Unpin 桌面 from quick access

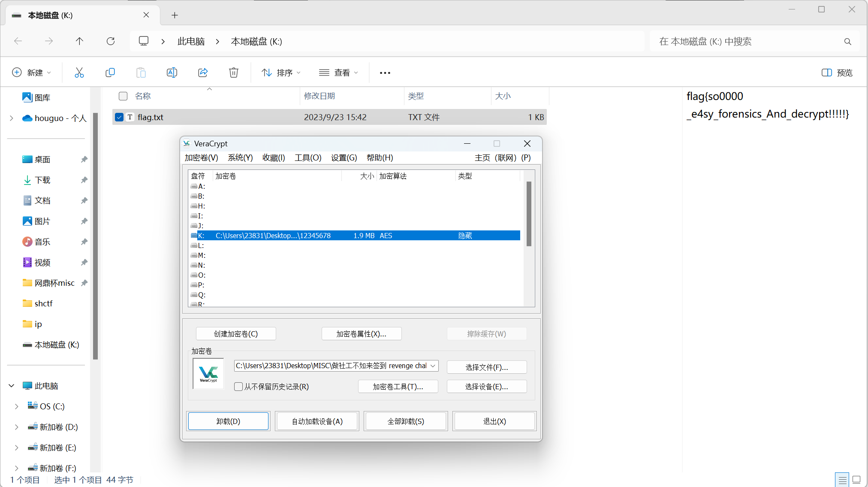coord(84,159)
